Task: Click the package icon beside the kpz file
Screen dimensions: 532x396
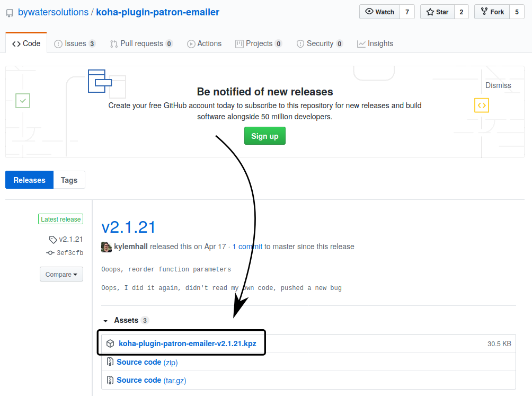Action: pyautogui.click(x=110, y=344)
